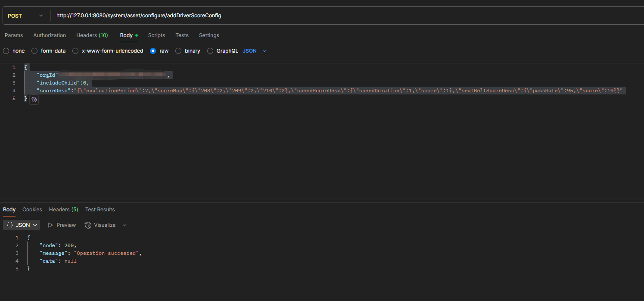Open the request Settings tab

click(209, 35)
